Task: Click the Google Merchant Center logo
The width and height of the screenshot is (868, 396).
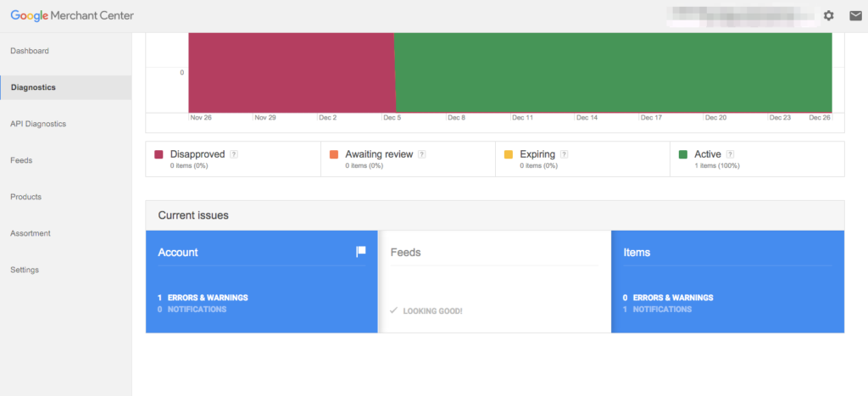Action: (72, 15)
